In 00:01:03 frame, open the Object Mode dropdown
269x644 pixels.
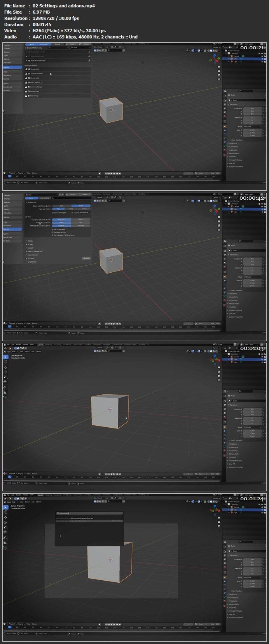tap(10, 352)
